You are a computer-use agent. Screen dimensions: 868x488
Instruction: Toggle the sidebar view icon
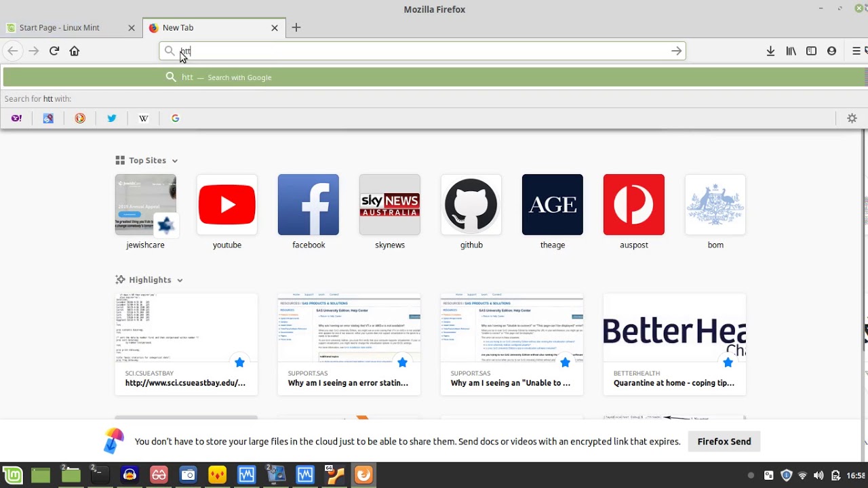coord(811,51)
